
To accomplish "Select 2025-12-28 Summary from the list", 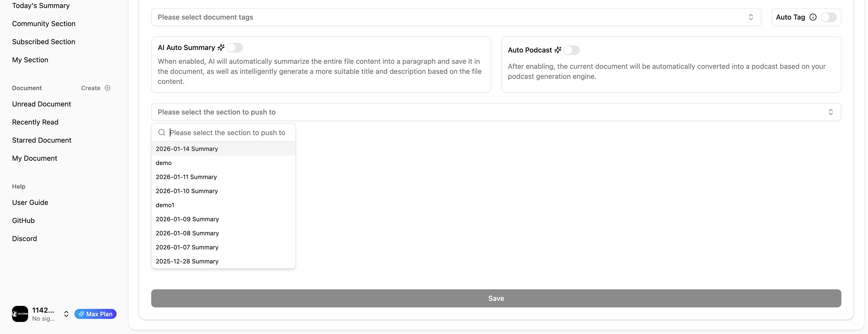I will 187,261.
